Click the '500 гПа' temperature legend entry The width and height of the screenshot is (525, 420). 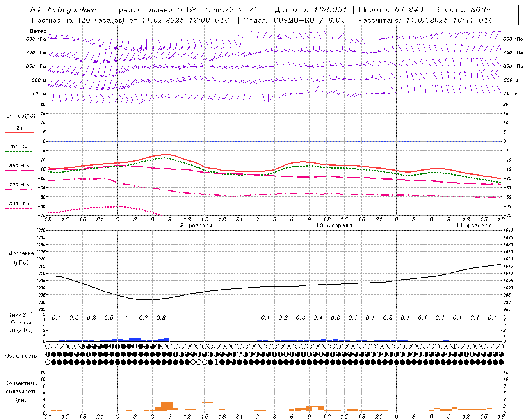pos(19,204)
